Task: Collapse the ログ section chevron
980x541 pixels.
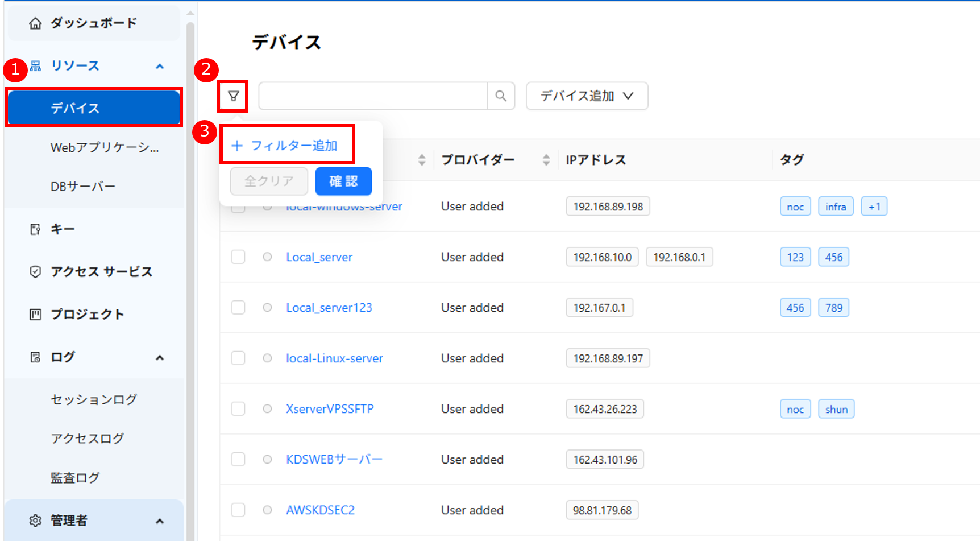Action: pos(160,358)
